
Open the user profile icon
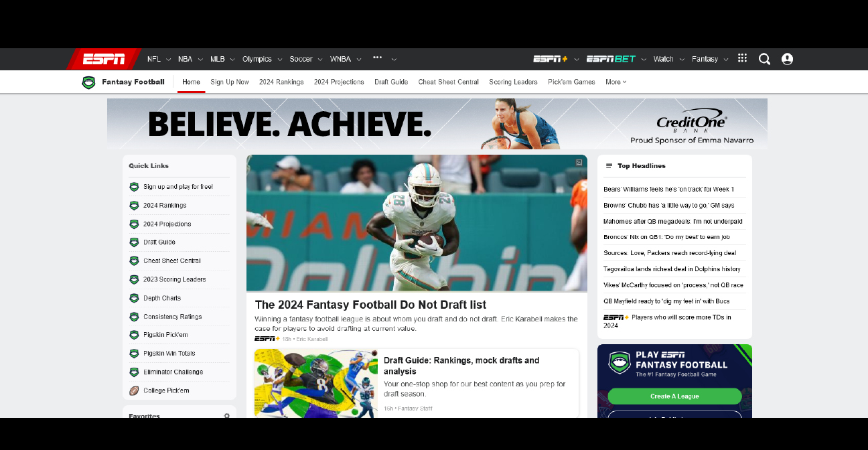coord(787,59)
